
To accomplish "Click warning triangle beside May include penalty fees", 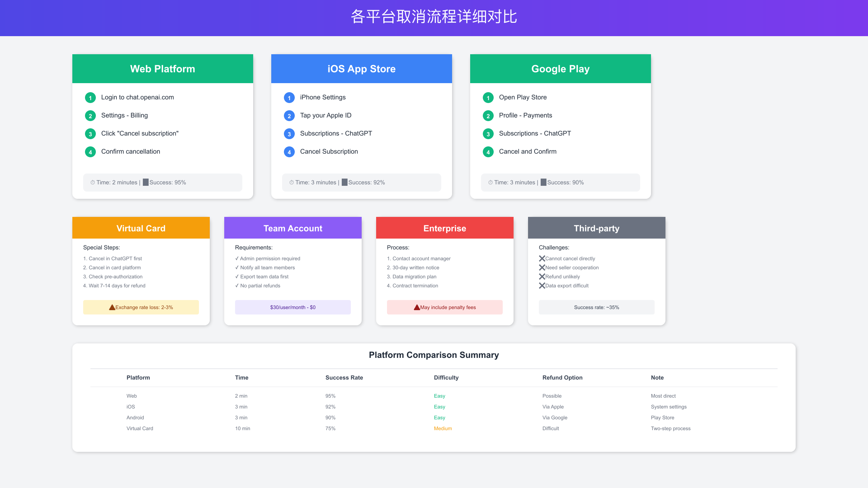I will [x=417, y=307].
